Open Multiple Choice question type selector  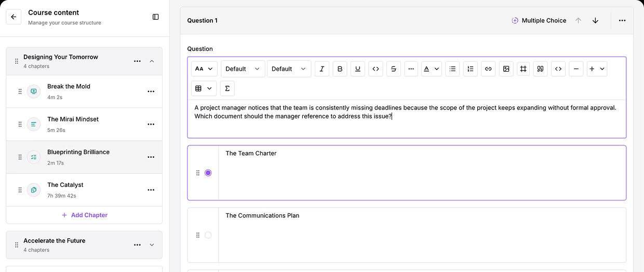tap(539, 20)
